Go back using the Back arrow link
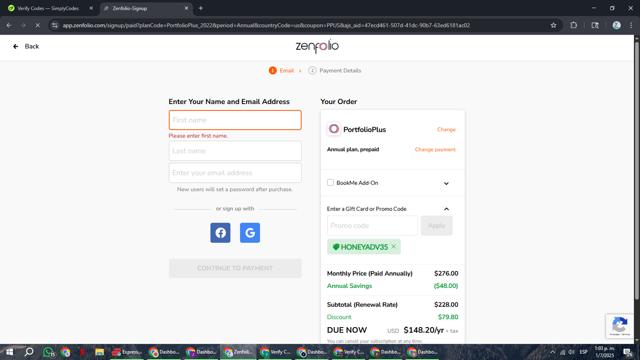 tap(26, 47)
